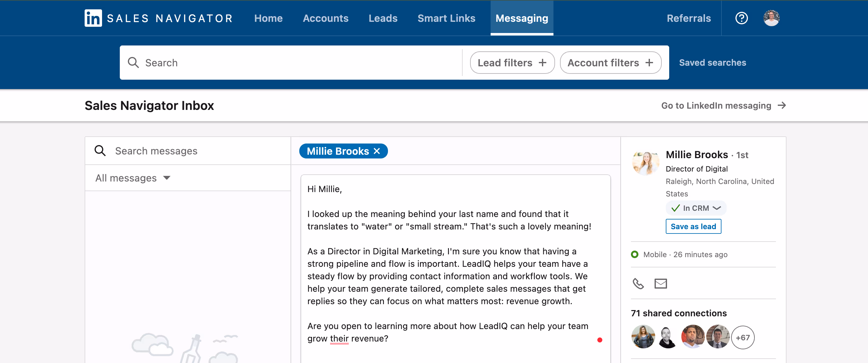Expand Lead filters with plus

point(512,63)
